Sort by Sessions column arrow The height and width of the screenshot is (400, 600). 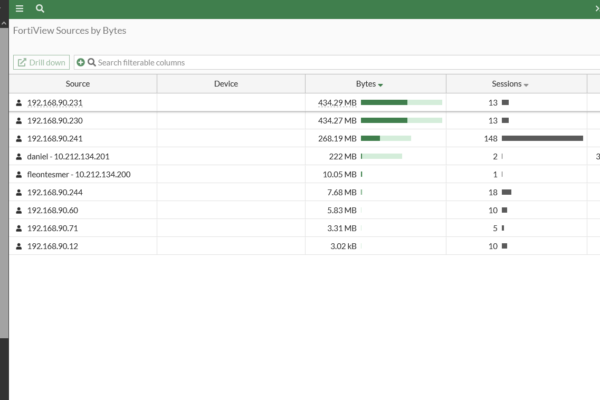tap(526, 85)
